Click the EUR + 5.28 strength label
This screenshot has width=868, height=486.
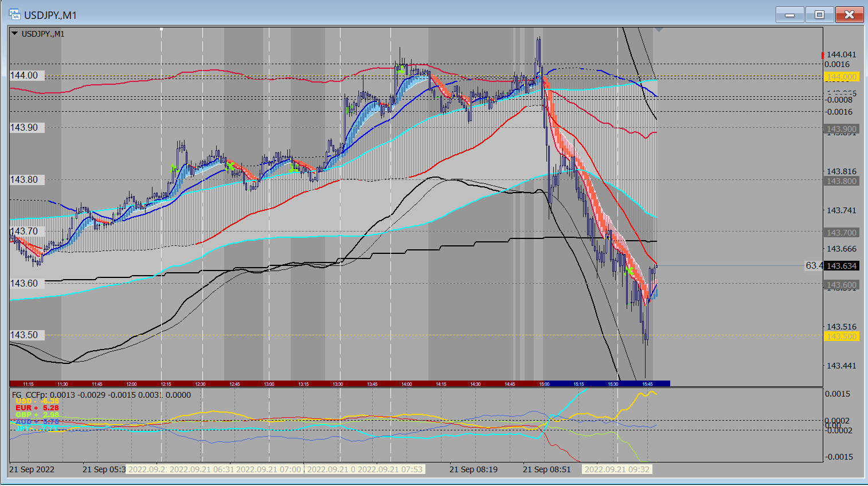click(37, 408)
